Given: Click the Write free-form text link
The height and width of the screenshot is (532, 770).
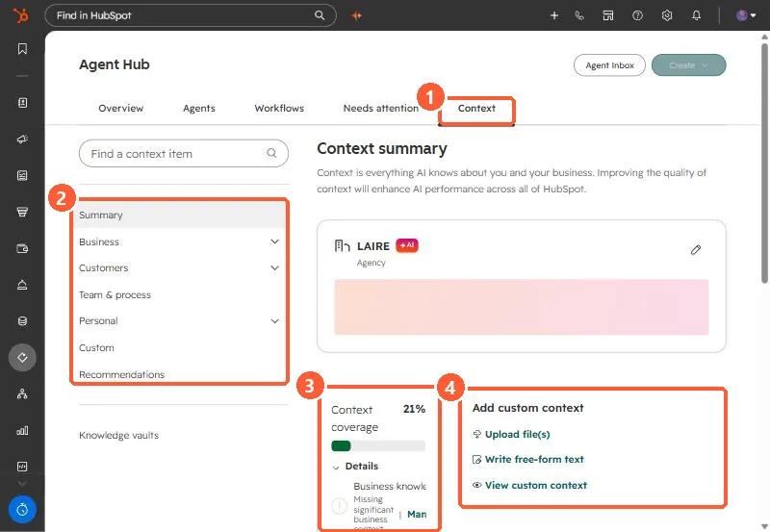Looking at the screenshot, I should [x=534, y=459].
